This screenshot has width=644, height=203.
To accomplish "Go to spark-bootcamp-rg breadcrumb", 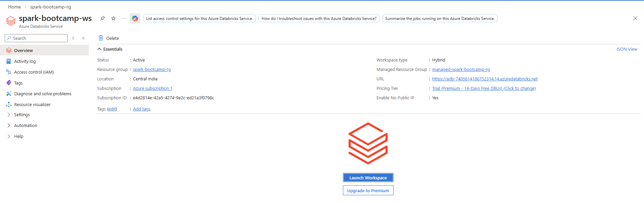I will click(x=51, y=7).
